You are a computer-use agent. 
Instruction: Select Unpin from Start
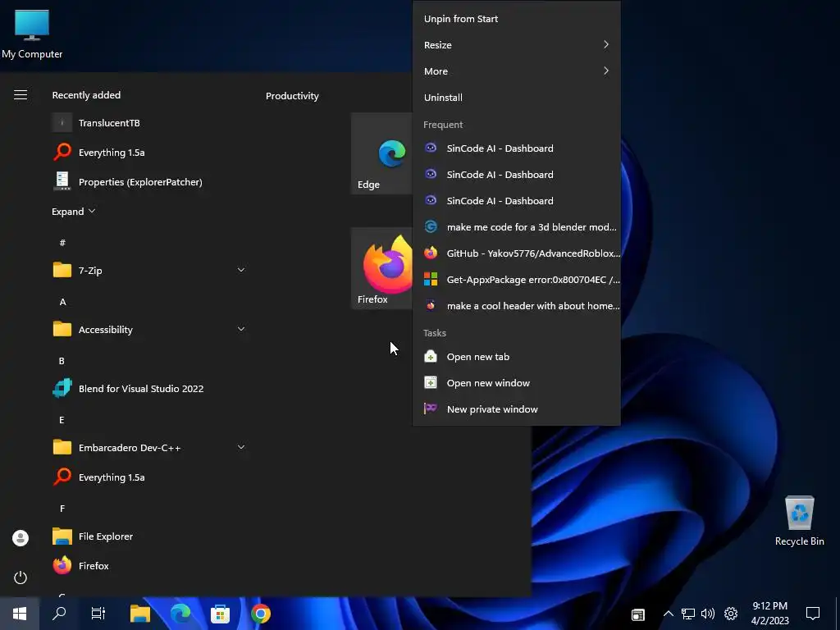pos(517,19)
